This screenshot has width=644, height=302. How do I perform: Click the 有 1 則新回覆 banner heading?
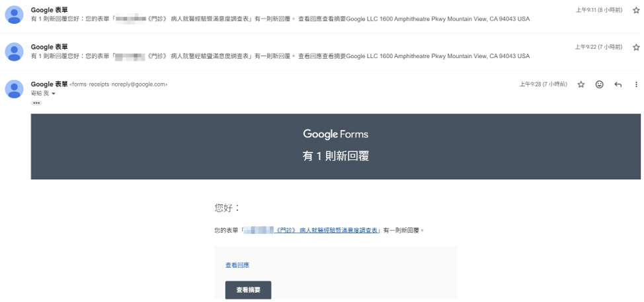click(x=335, y=157)
